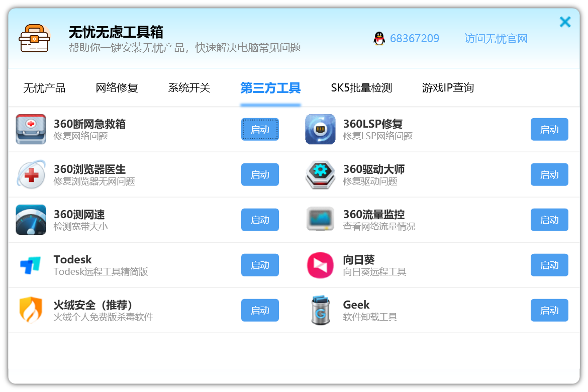Select the 360浏览器医生 icon
Screen dimensions: 588x392
[x=31, y=174]
